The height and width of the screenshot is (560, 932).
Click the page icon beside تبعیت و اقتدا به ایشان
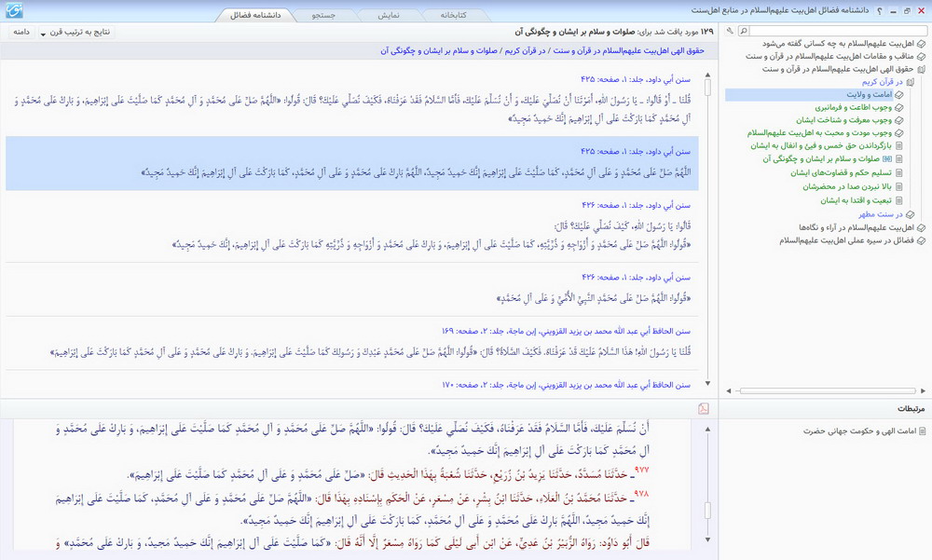(x=898, y=201)
